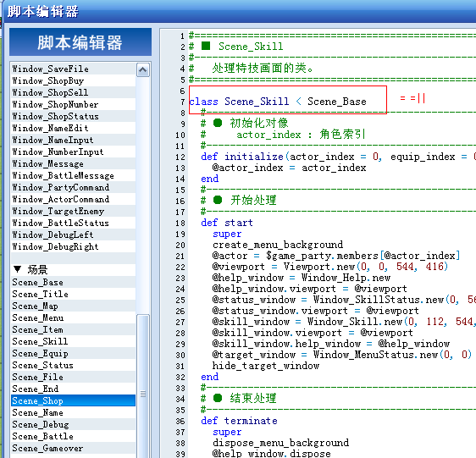Select Window_PartyCommand script entry
This screenshot has width=476, height=458.
73,187
